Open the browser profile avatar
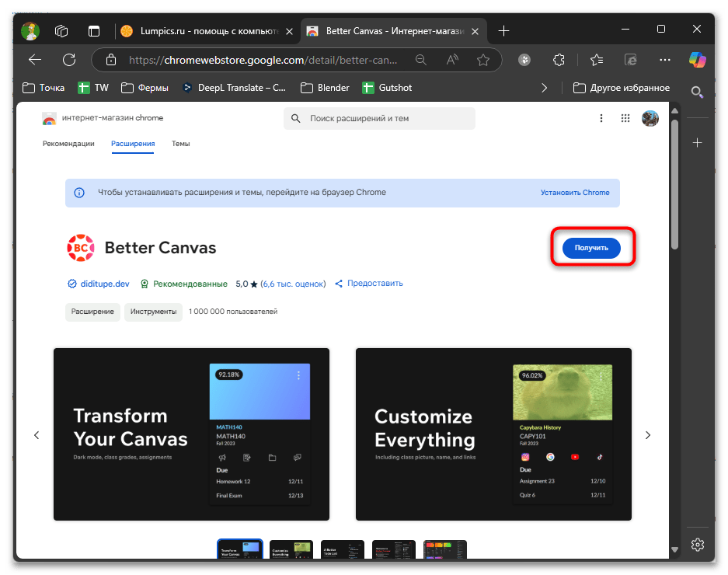This screenshot has width=728, height=575. click(x=30, y=31)
